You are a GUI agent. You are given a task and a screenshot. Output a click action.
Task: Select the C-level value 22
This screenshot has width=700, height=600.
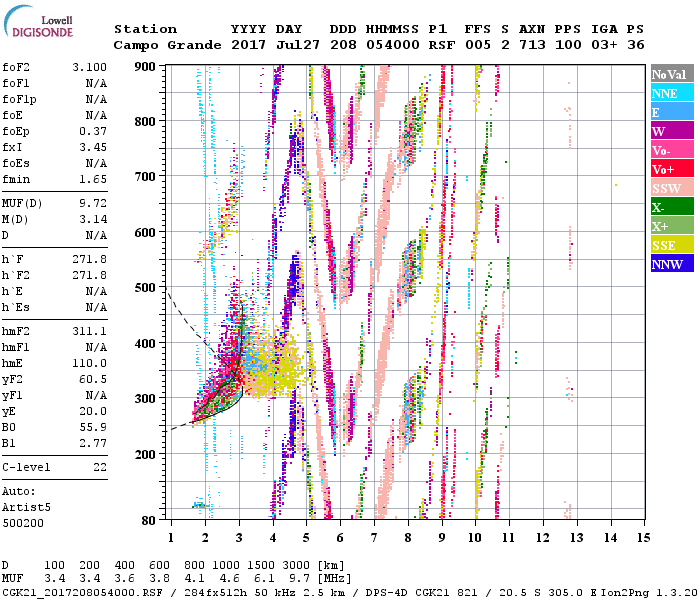pos(100,467)
